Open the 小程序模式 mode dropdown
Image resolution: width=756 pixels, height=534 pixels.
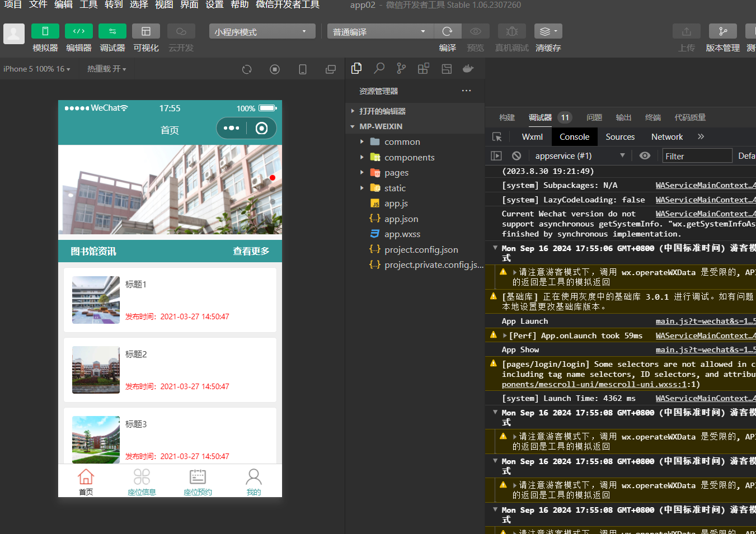click(x=262, y=31)
